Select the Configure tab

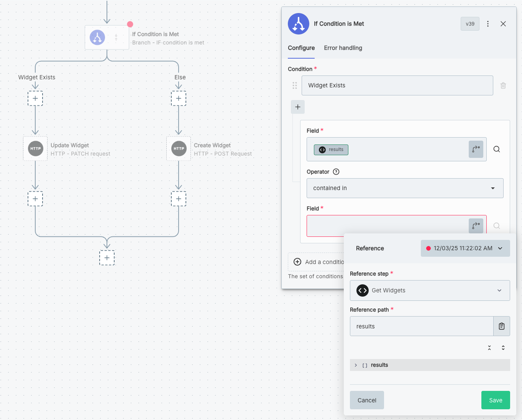pos(301,48)
